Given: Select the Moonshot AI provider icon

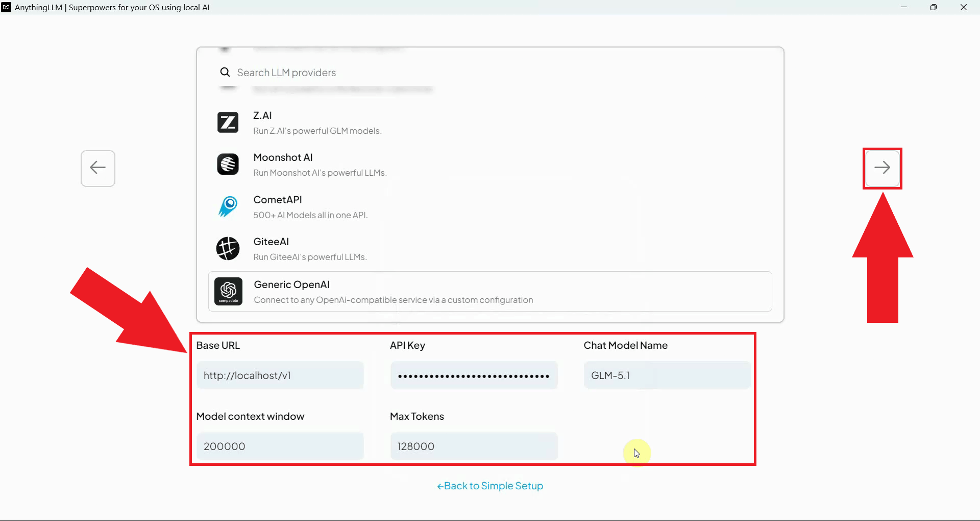Looking at the screenshot, I should 228,164.
